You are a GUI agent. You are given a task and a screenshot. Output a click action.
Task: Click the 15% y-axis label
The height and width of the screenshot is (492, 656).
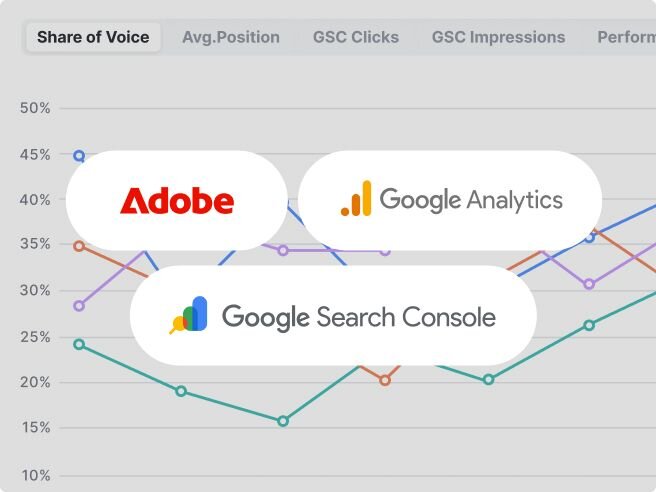tap(35, 428)
